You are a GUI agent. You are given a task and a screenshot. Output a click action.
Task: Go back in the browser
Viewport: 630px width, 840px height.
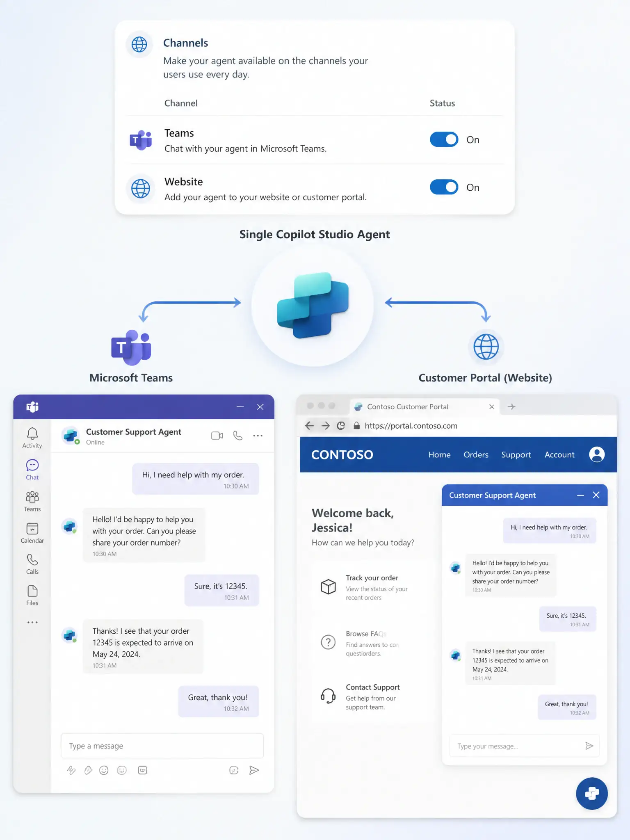point(310,426)
